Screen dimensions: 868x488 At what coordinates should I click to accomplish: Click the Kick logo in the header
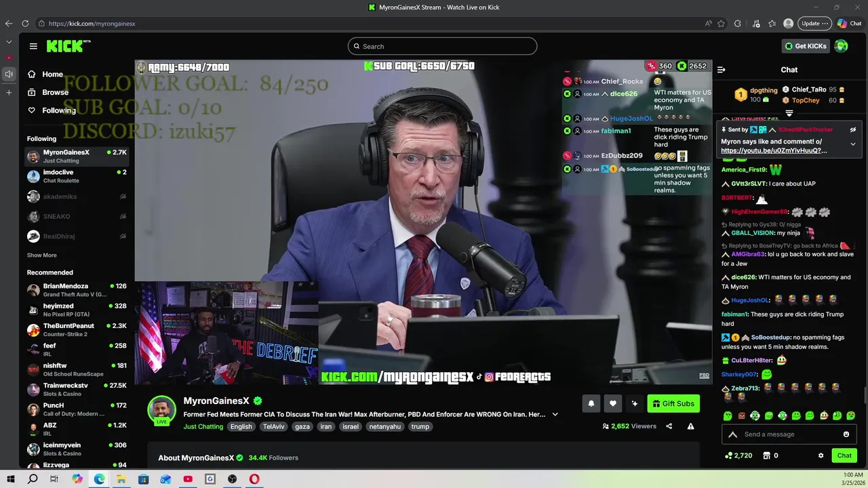point(68,46)
